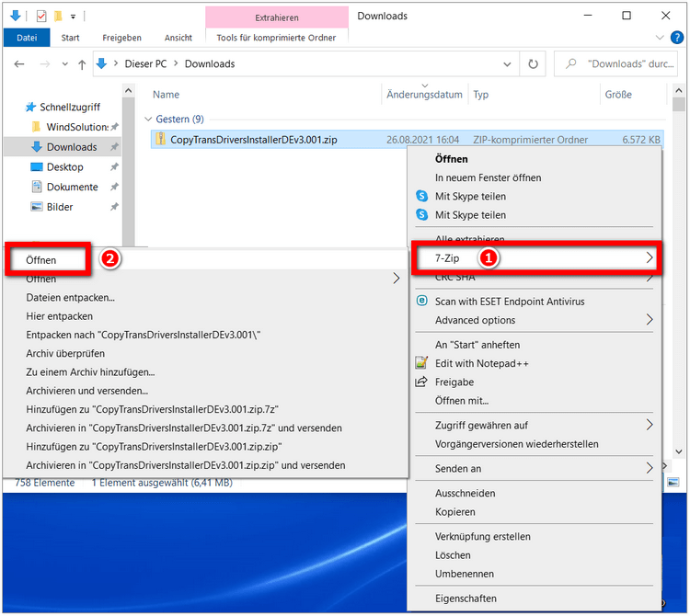Sort by Änderungsdatum column header
The width and height of the screenshot is (690, 616).
tap(424, 95)
